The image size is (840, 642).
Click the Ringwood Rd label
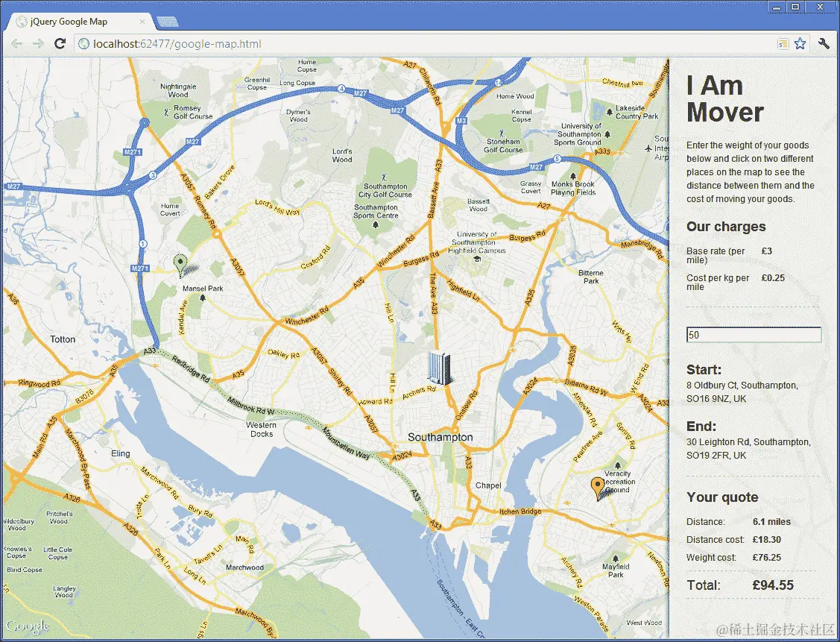[39, 383]
